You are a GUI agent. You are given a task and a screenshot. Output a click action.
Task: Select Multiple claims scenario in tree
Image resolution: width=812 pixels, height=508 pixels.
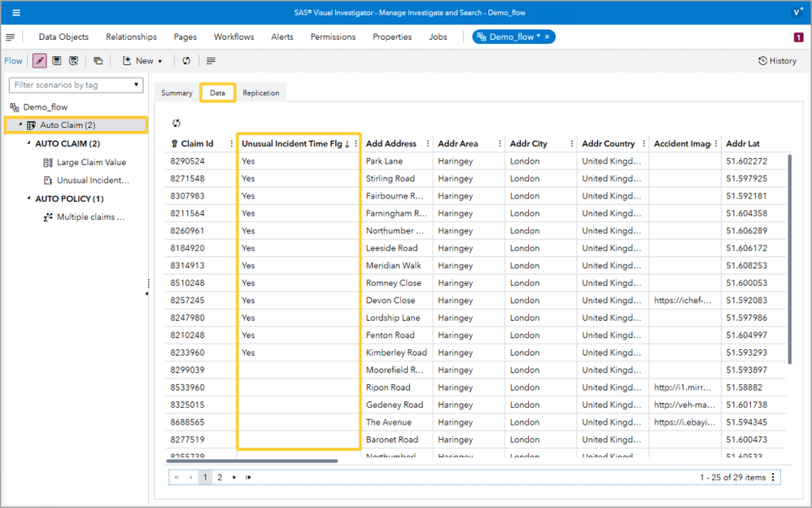[x=90, y=217]
